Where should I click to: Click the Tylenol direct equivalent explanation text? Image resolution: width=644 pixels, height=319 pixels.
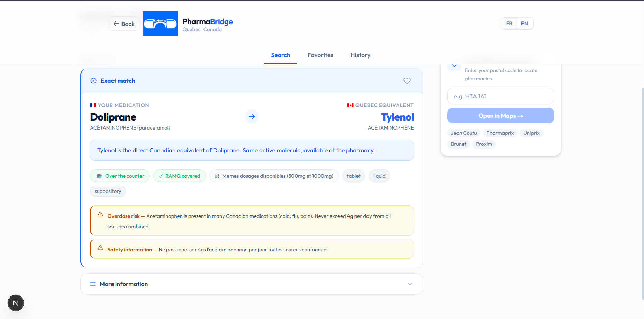pos(236,150)
